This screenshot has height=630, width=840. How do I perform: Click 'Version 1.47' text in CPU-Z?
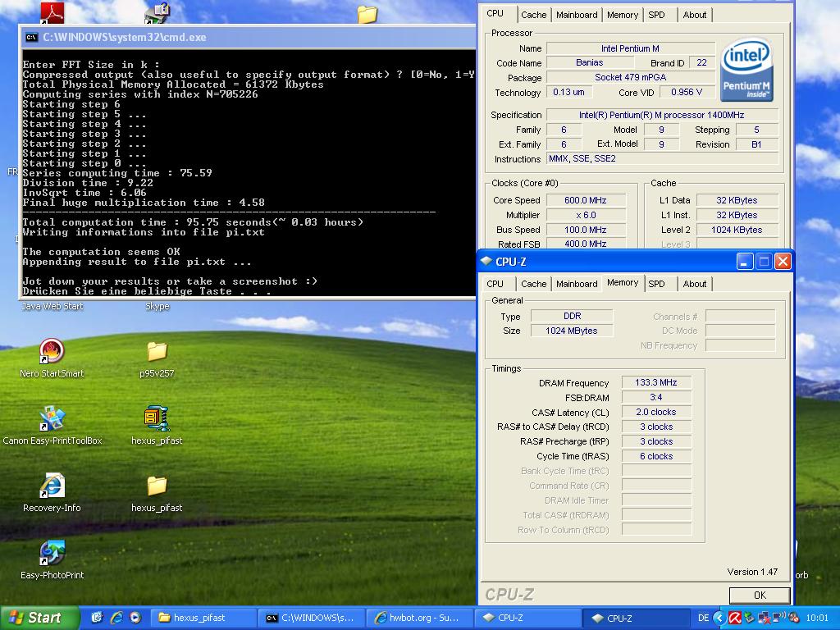[752, 572]
